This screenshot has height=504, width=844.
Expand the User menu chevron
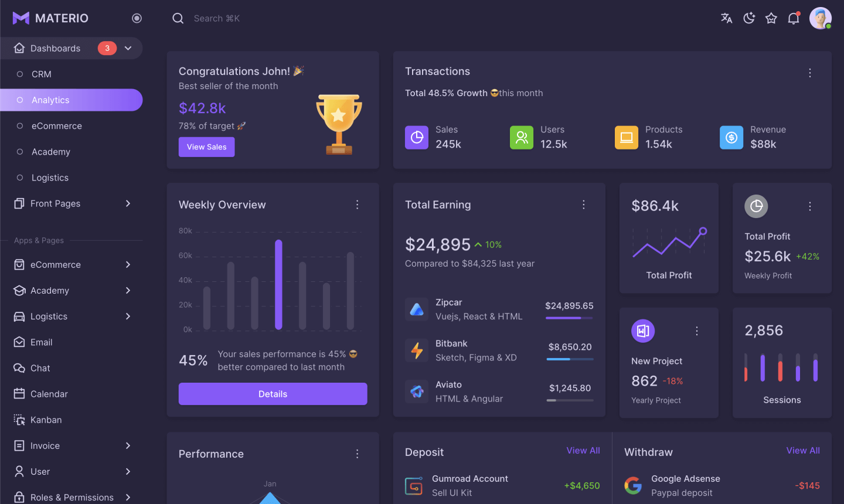pyautogui.click(x=128, y=471)
